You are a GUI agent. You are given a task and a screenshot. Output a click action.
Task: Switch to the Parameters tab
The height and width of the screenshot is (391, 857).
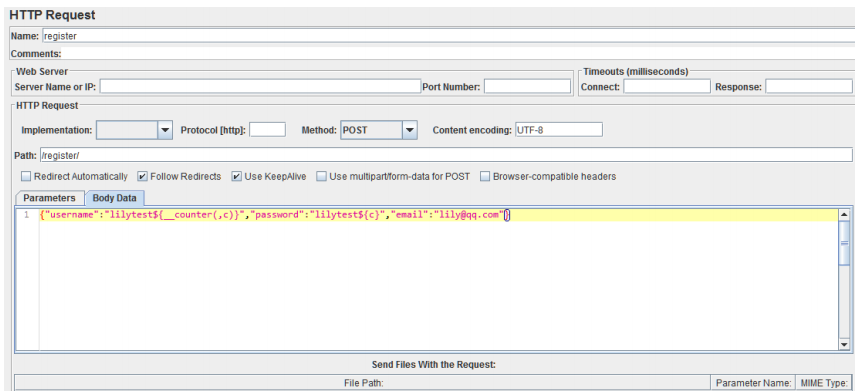(x=49, y=198)
